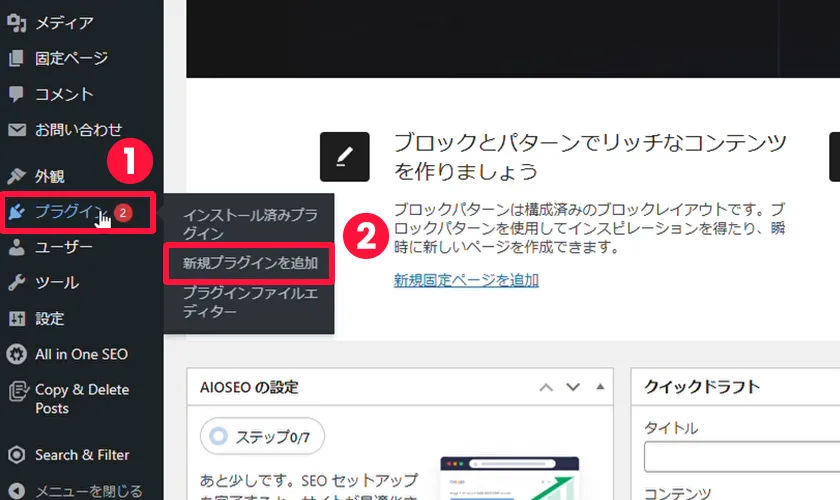This screenshot has height=500, width=840.
Task: Click the pencil icon beside the block pattern heading
Action: [x=344, y=156]
